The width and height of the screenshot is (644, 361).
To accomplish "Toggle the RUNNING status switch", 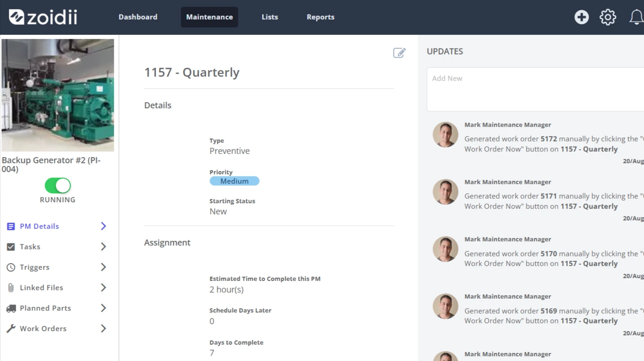I will [x=58, y=186].
